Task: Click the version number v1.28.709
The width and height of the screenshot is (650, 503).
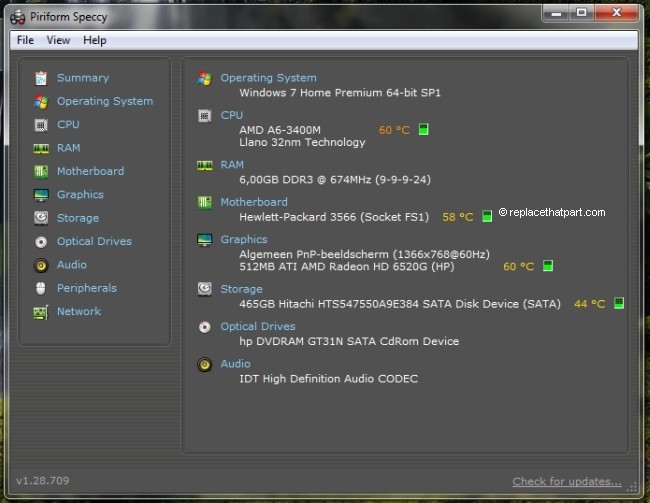Action: 43,481
